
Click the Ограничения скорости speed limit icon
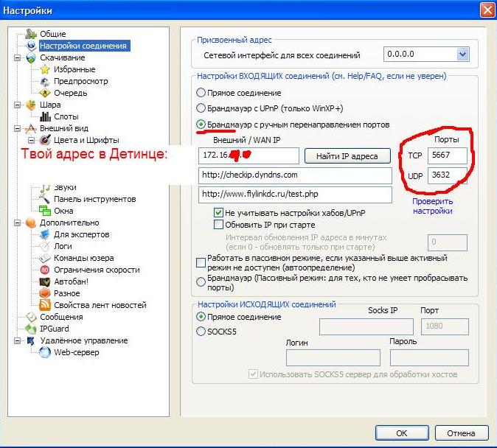46,270
